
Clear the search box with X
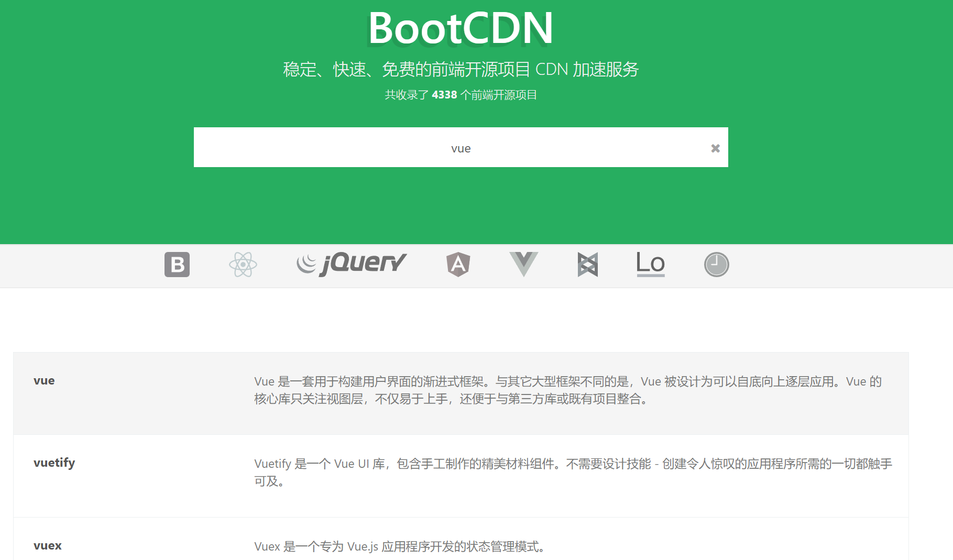715,148
